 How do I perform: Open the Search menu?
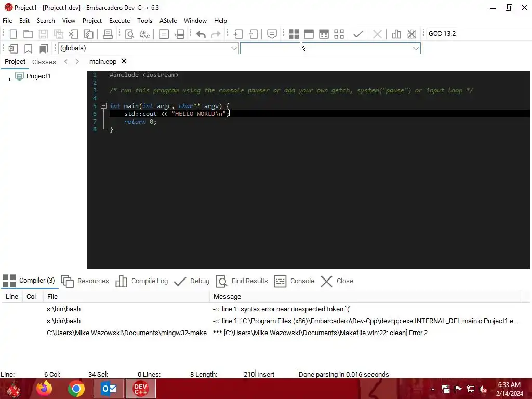(46, 21)
